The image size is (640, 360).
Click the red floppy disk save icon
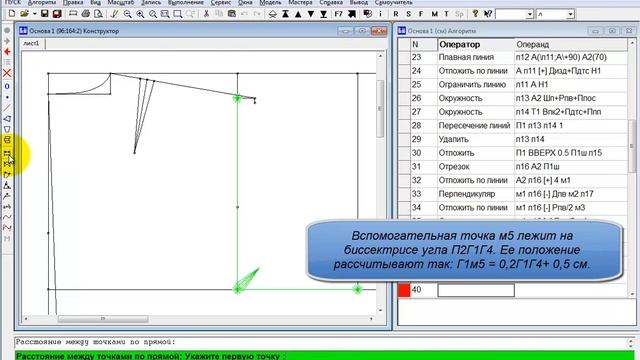57,14
